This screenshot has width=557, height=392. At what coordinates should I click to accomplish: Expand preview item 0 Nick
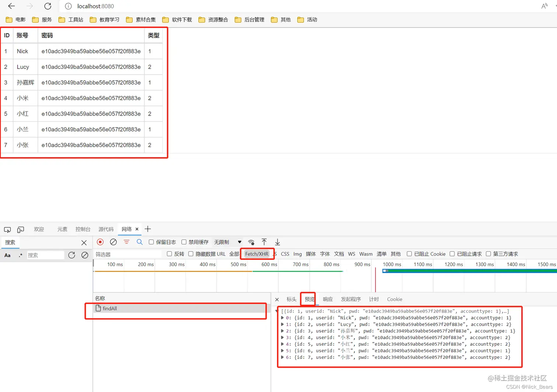click(283, 318)
